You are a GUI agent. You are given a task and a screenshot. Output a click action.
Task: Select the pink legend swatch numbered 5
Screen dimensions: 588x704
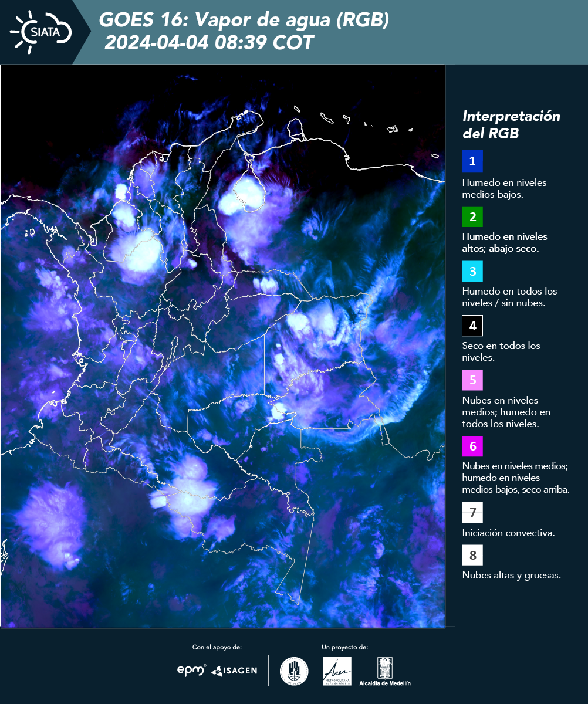point(472,380)
